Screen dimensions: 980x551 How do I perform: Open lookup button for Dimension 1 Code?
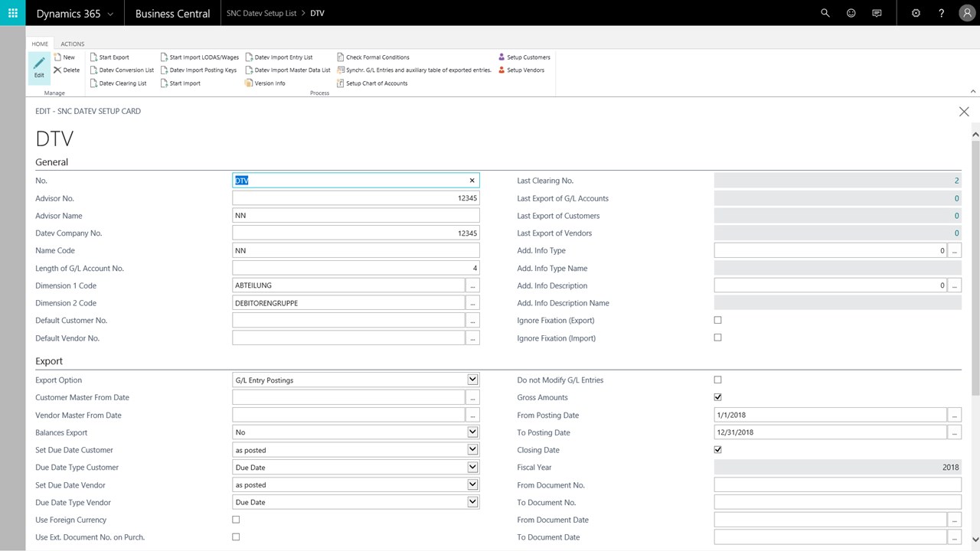[x=472, y=285]
